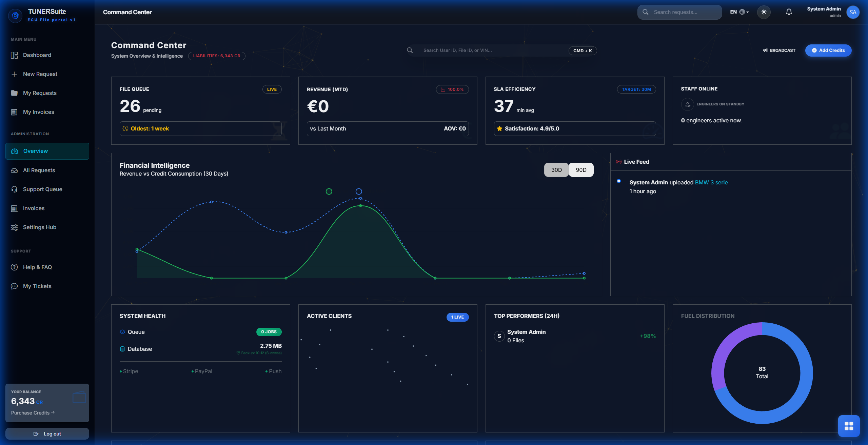Image resolution: width=868 pixels, height=445 pixels.
Task: Click the Broadcast megaphone button
Action: [779, 50]
